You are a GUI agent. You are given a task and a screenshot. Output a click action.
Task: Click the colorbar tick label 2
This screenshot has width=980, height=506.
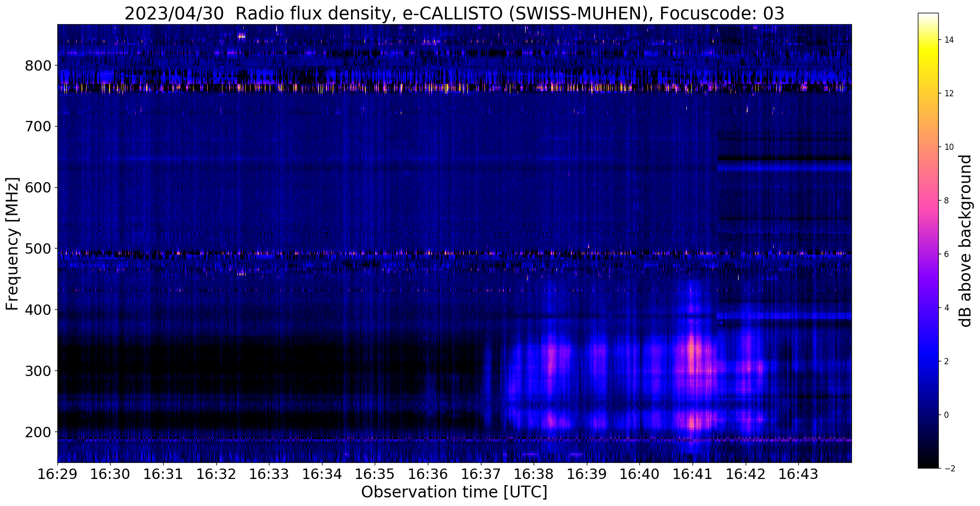coord(947,361)
